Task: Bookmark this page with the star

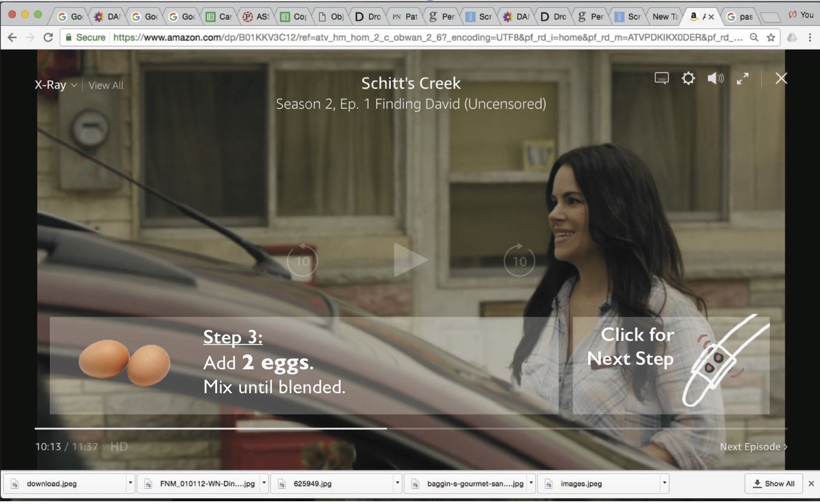Action: (771, 37)
